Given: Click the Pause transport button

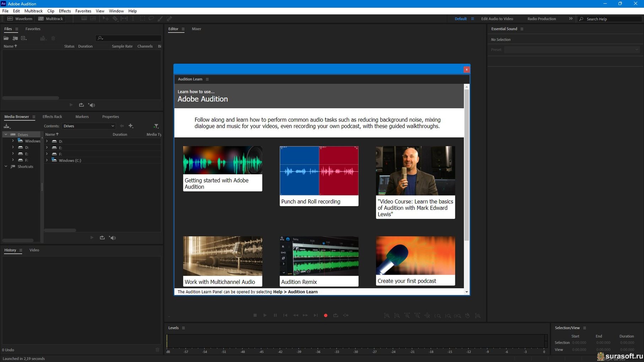Looking at the screenshot, I should click(x=275, y=316).
